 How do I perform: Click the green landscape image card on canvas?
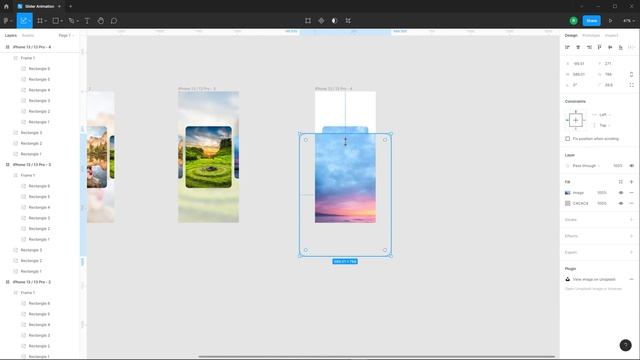click(x=209, y=157)
